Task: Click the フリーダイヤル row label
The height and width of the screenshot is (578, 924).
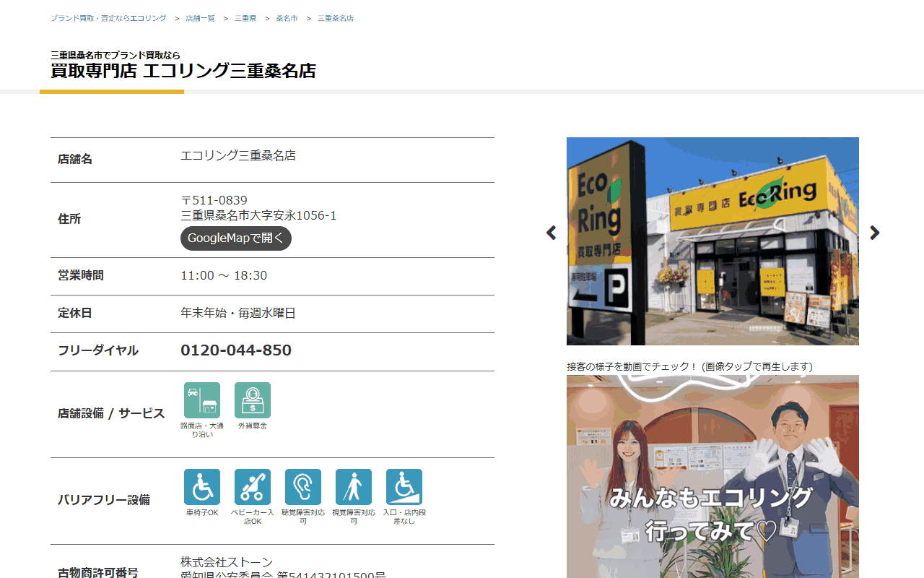Action: (x=98, y=350)
